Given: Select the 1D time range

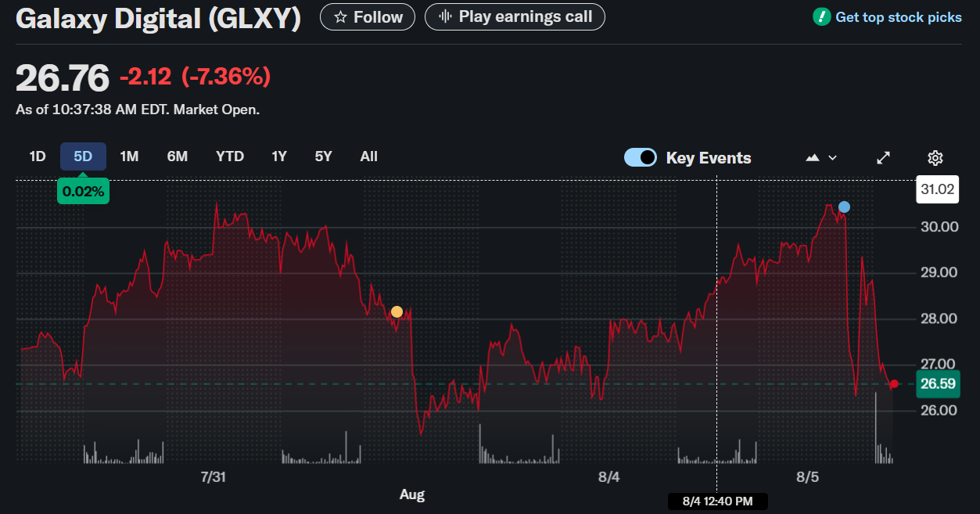Looking at the screenshot, I should click(38, 156).
